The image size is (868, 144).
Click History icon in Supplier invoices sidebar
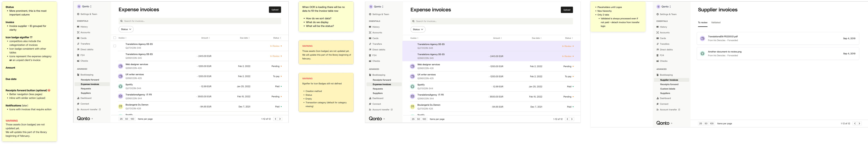point(657,27)
